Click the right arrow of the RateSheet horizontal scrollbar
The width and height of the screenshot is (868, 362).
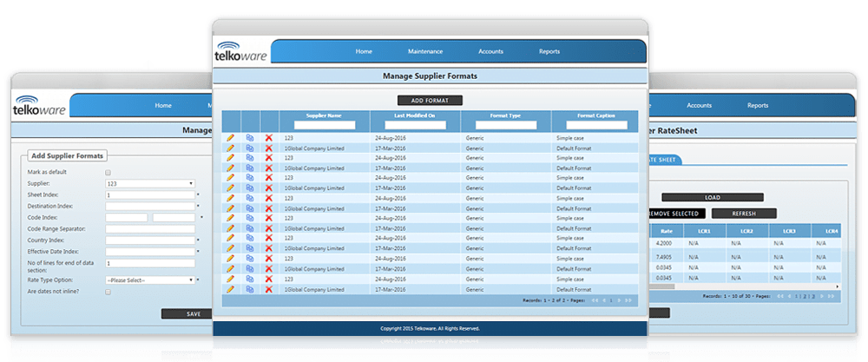point(837,286)
